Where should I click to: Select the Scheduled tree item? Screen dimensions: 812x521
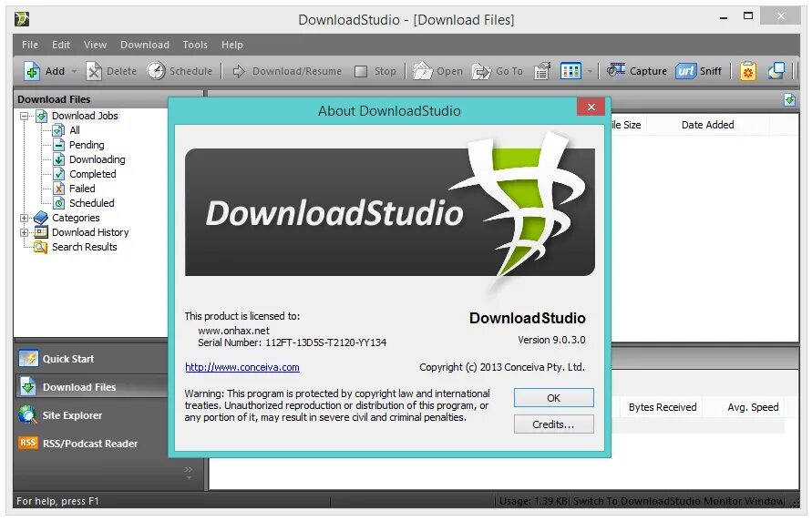pos(92,203)
